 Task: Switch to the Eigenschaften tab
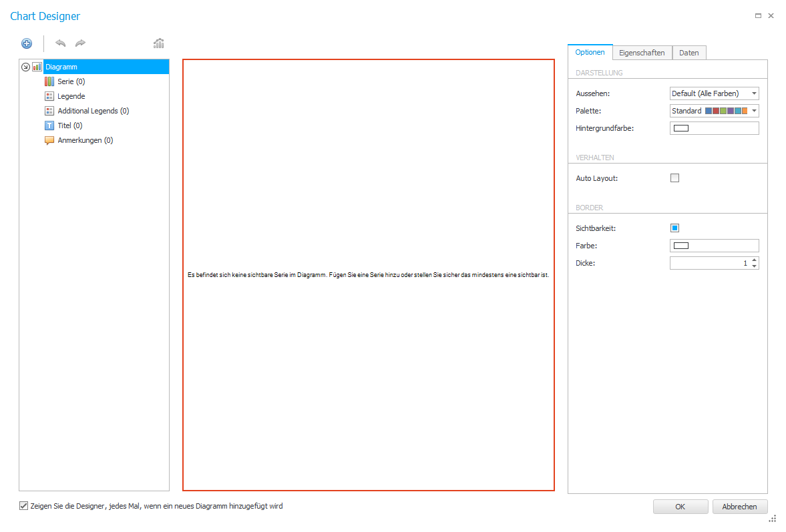tap(642, 53)
